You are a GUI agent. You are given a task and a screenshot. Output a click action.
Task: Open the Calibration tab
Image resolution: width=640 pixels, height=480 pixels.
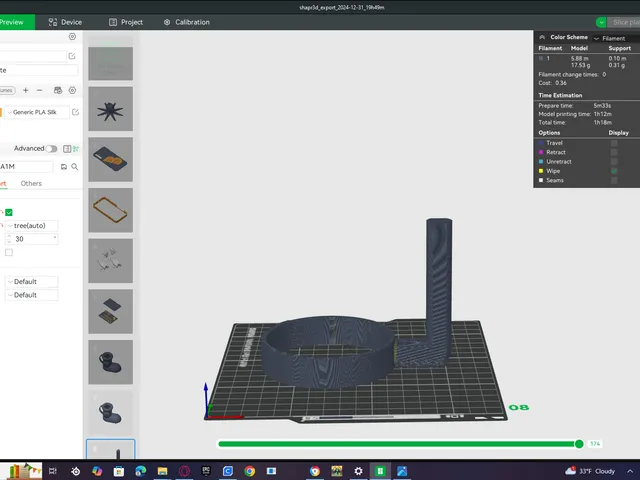187,22
